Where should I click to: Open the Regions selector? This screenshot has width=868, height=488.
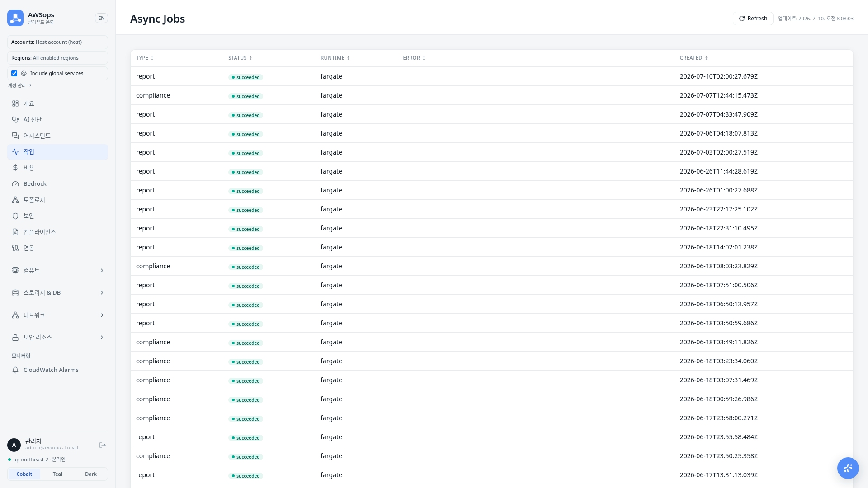[57, 58]
